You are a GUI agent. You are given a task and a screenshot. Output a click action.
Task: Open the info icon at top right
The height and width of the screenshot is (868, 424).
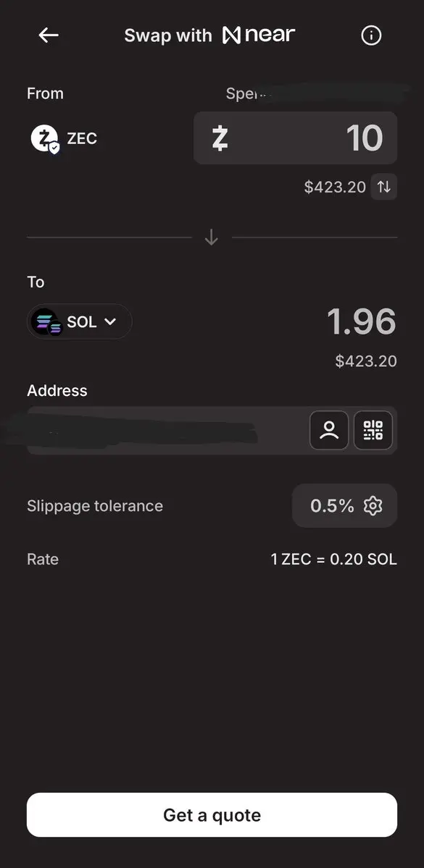coord(371,35)
